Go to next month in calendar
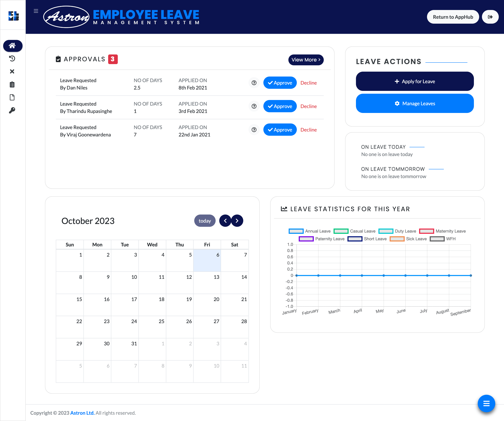 coord(237,221)
